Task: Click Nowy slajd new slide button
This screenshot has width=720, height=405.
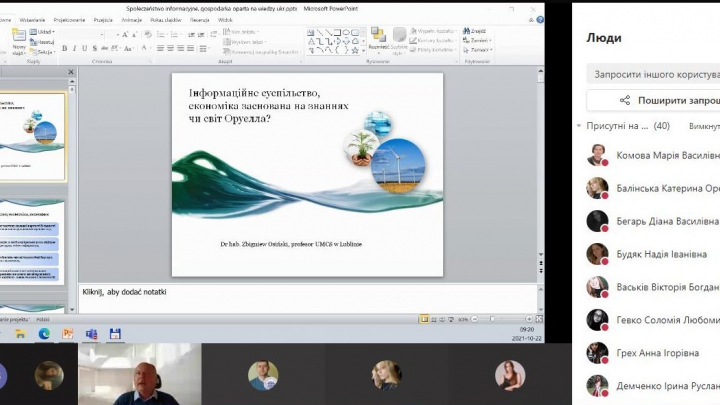Action: (x=19, y=41)
